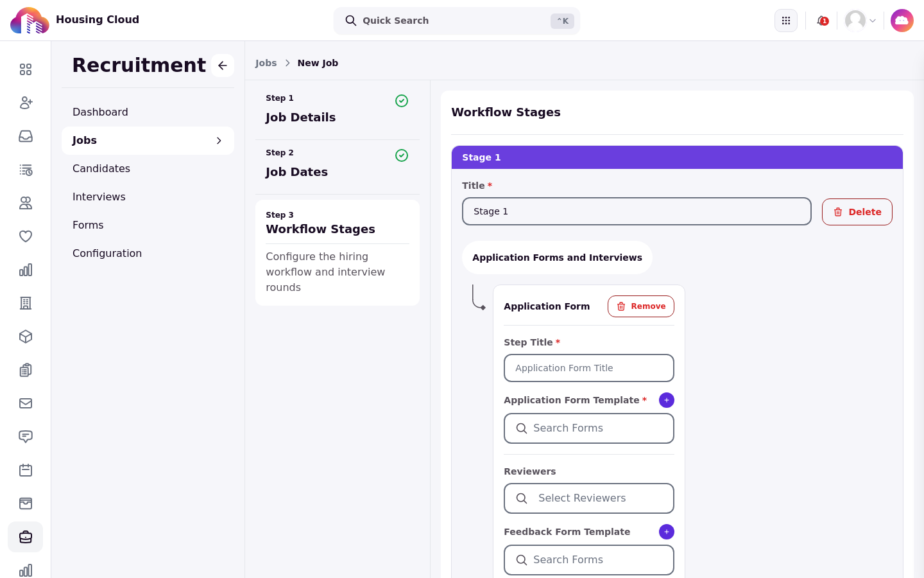924x578 pixels.
Task: Click the heart icon in sidebar
Action: (x=26, y=236)
